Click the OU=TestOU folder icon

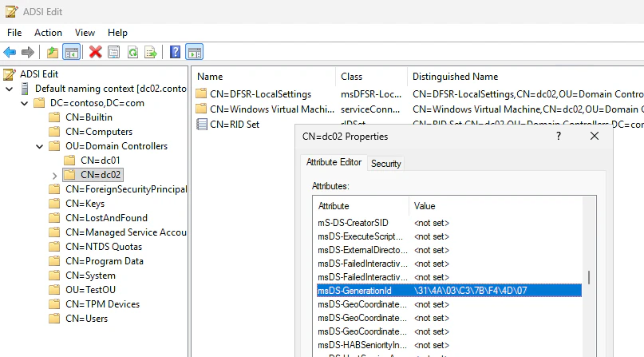(54, 290)
